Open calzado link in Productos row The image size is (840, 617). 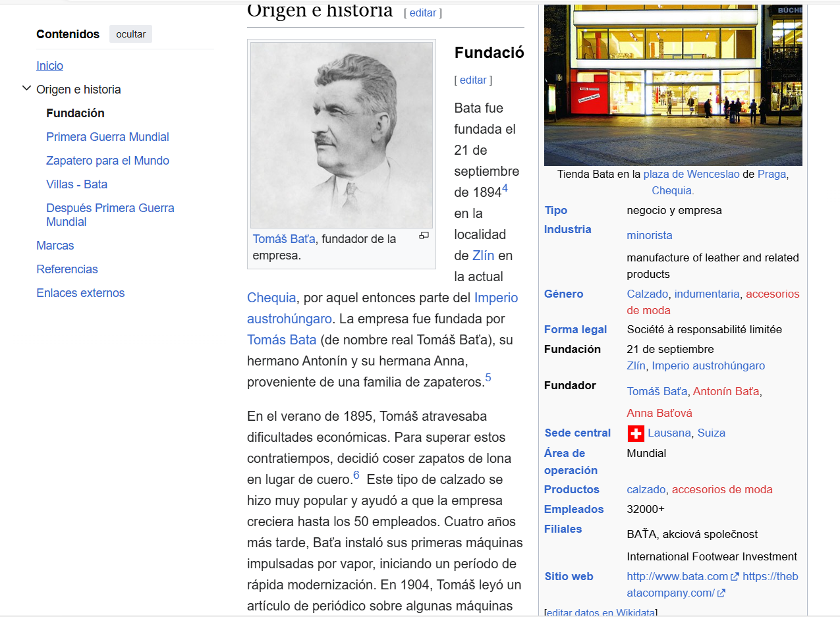(646, 490)
